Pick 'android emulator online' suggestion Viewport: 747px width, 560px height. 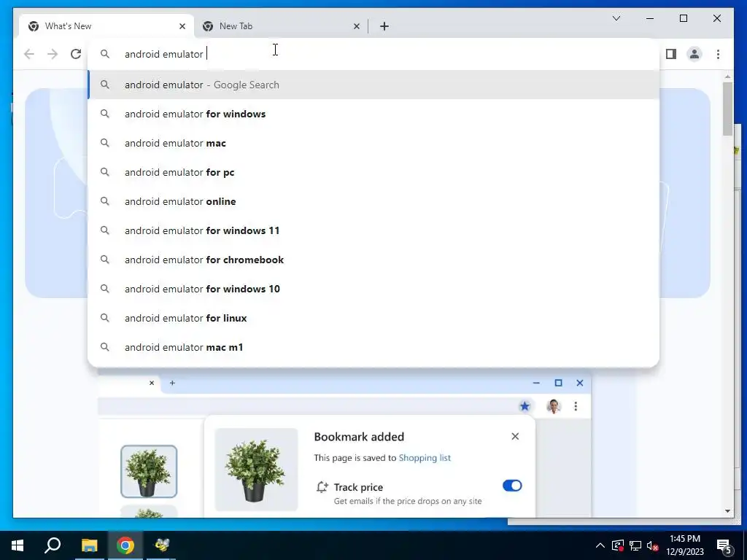373,201
